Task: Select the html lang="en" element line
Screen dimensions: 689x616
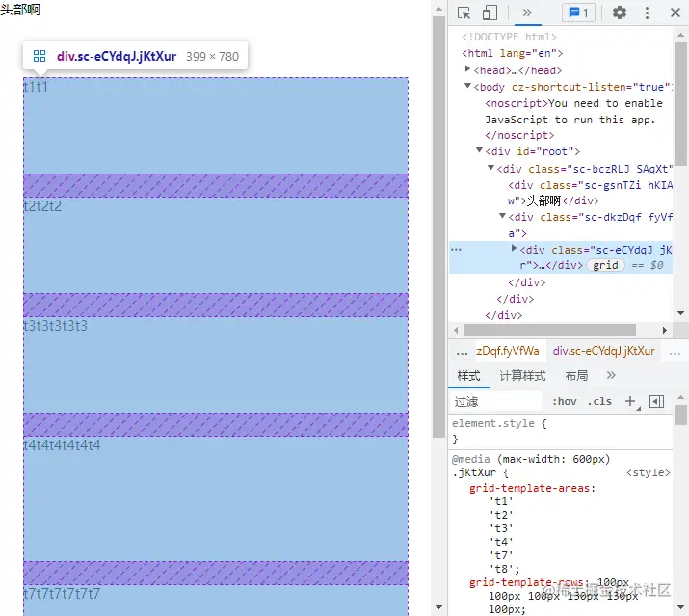Action: (513, 53)
